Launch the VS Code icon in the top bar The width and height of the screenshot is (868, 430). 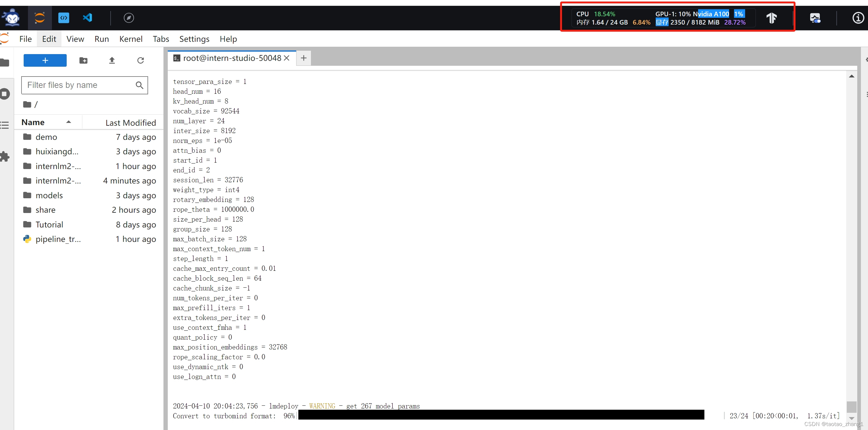pyautogui.click(x=87, y=18)
